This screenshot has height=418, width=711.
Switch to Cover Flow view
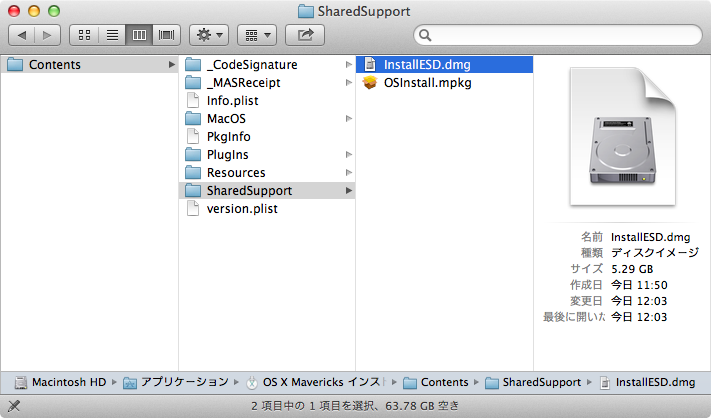coord(166,35)
